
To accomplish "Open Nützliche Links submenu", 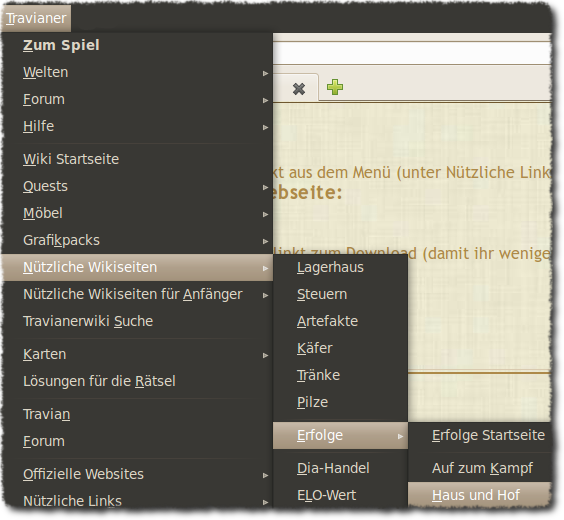I will pos(137,500).
